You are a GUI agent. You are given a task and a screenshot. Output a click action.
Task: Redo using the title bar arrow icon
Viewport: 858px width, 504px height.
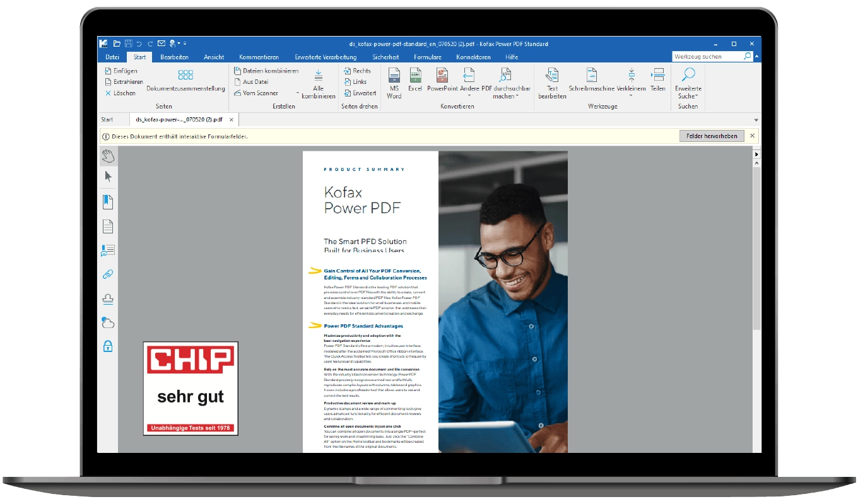(150, 44)
